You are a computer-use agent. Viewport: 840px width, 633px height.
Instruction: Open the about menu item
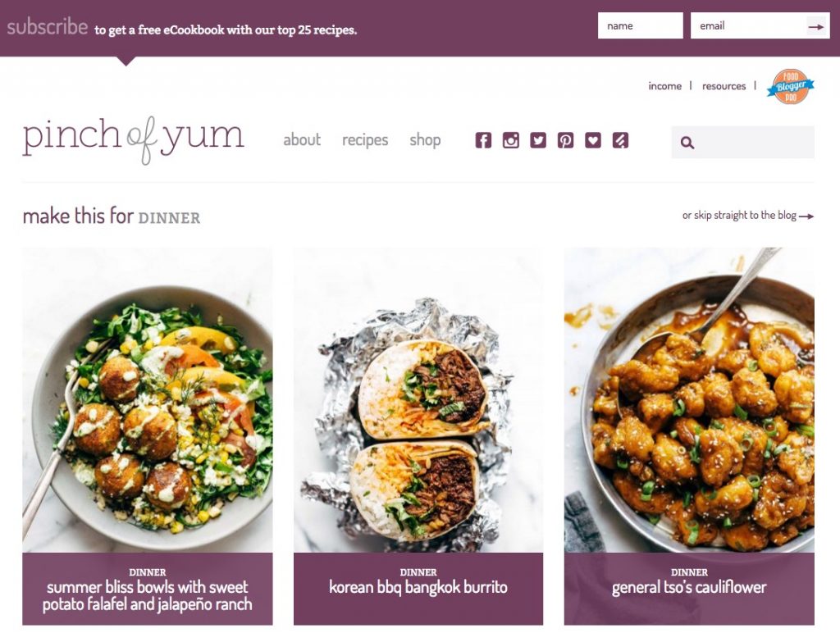point(302,139)
